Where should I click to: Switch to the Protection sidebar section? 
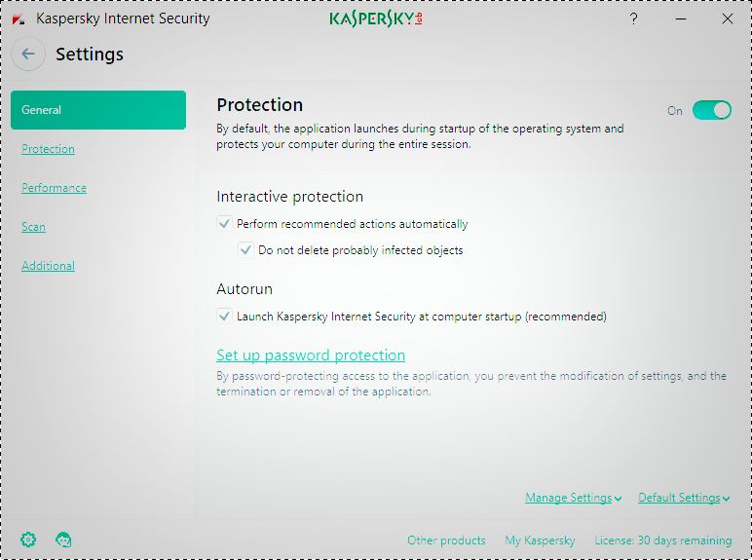[48, 149]
